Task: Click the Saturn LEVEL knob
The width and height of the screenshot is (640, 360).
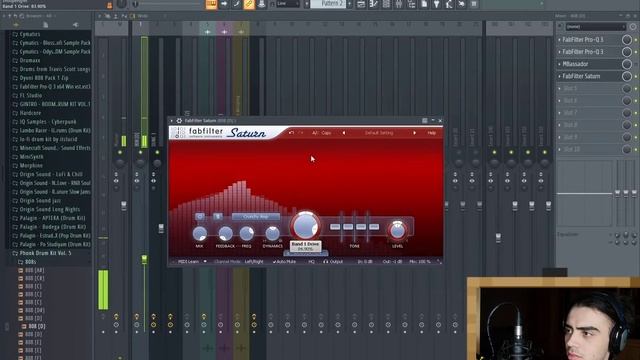Action: pos(397,231)
